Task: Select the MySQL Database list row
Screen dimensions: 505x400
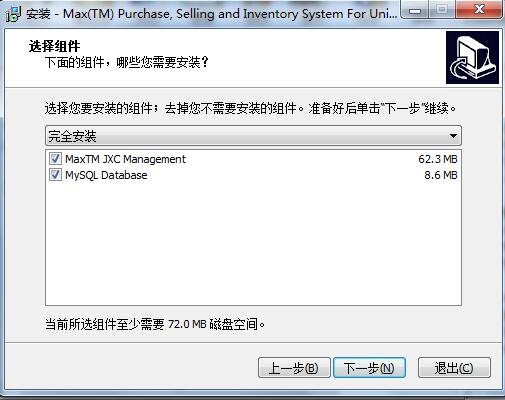Action: pos(253,175)
